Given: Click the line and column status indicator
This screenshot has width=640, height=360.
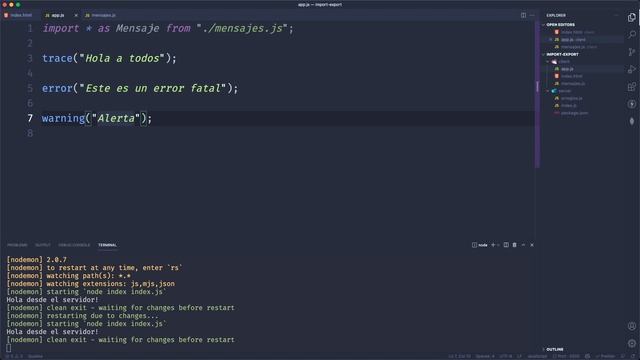Looking at the screenshot, I should (460, 356).
